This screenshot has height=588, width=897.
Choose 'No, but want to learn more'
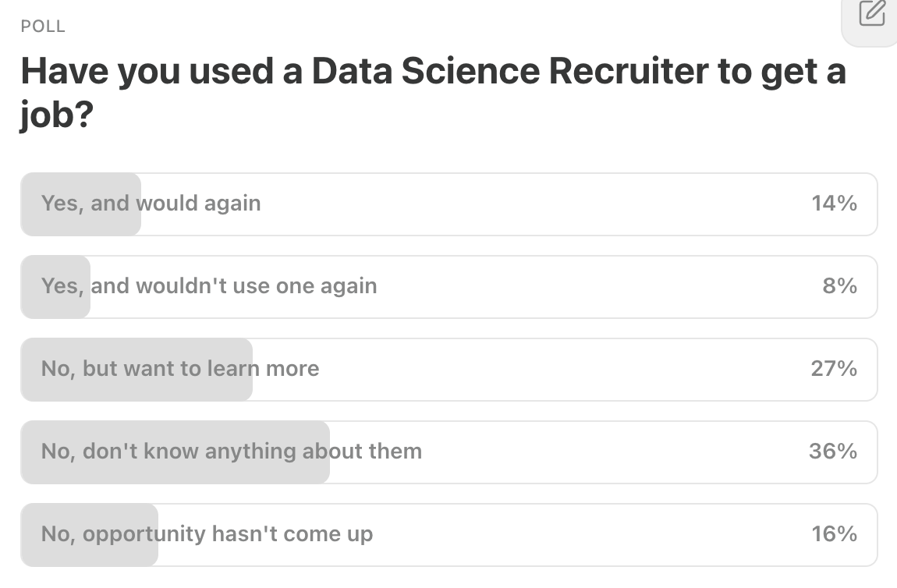pyautogui.click(x=448, y=370)
